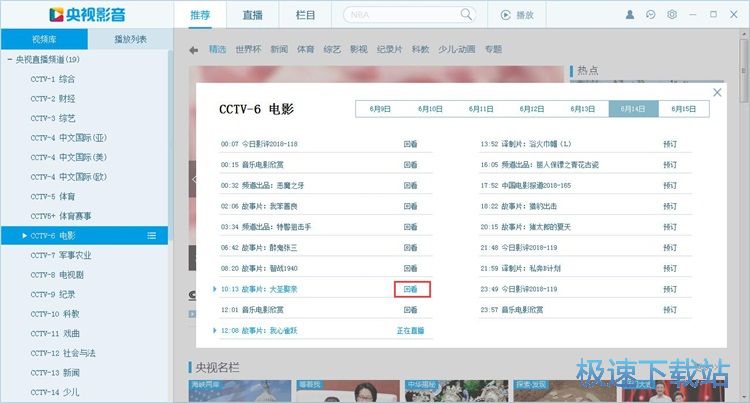Close the CCTV-6 电影 schedule dialog
Image resolution: width=750 pixels, height=403 pixels.
[717, 93]
